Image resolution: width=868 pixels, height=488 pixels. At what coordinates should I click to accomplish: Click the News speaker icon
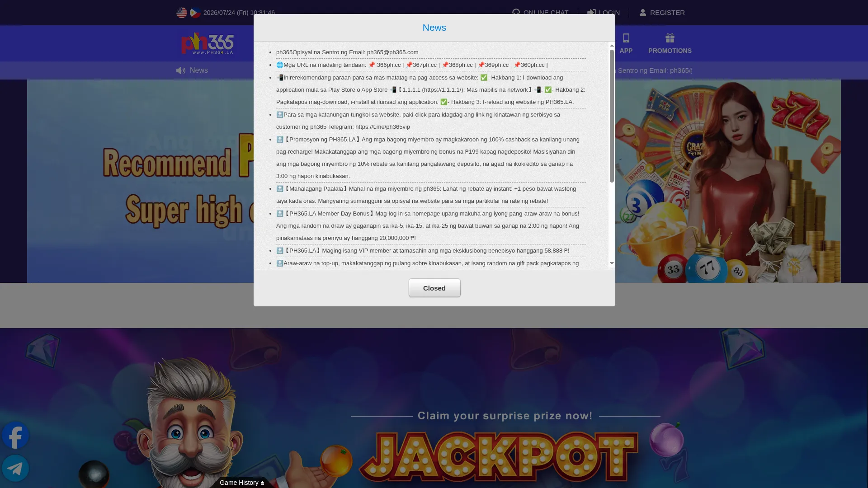181,70
